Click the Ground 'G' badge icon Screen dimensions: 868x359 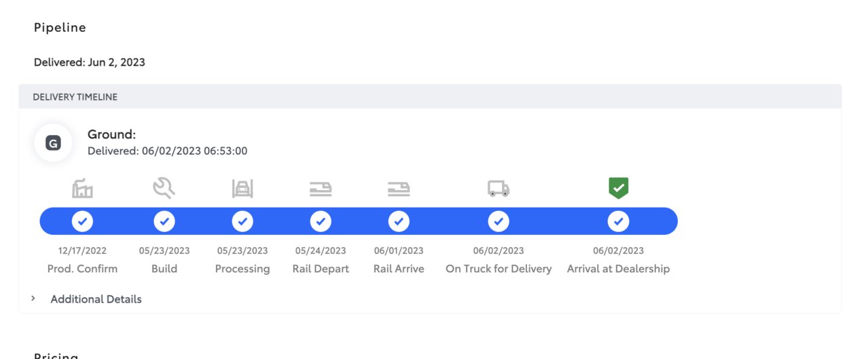coord(53,143)
